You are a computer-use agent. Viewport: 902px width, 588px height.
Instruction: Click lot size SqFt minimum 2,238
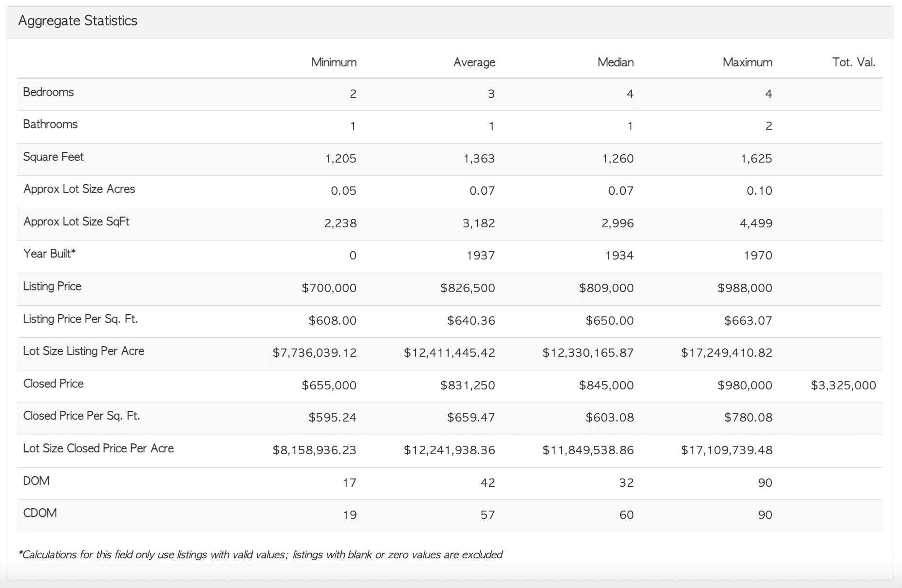pyautogui.click(x=341, y=223)
